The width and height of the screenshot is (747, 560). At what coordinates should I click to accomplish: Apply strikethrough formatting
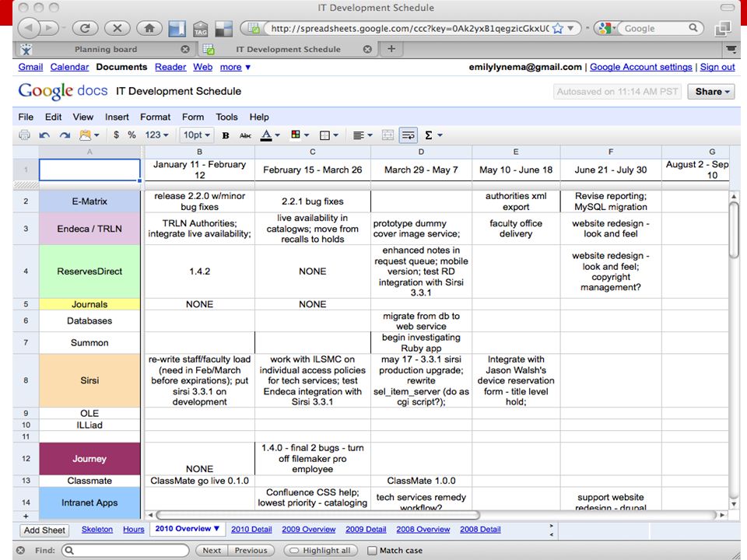245,135
